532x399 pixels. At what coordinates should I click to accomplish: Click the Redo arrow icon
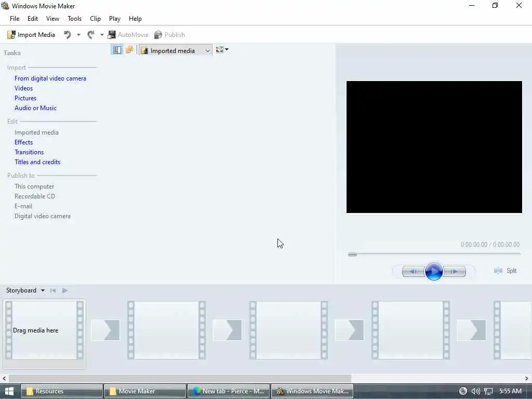click(90, 35)
